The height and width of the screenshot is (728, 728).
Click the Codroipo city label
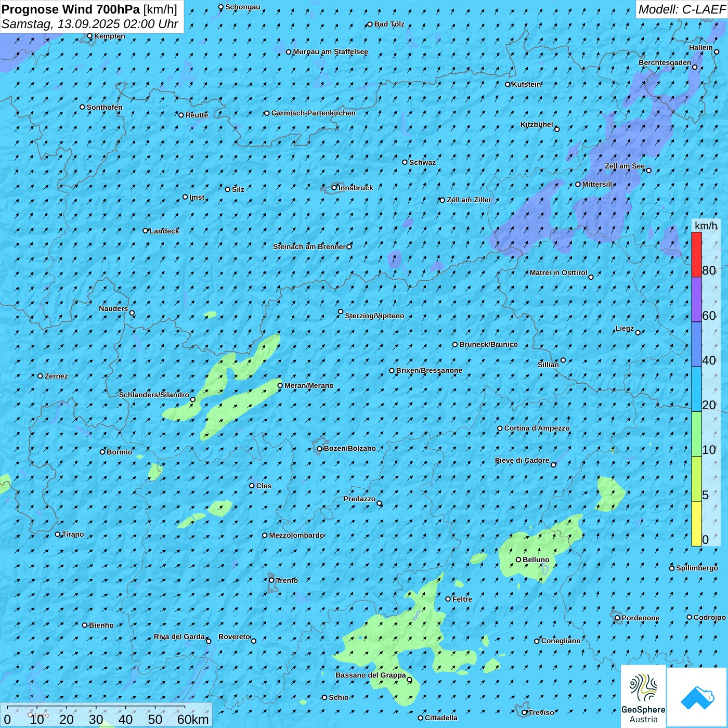[x=710, y=617]
